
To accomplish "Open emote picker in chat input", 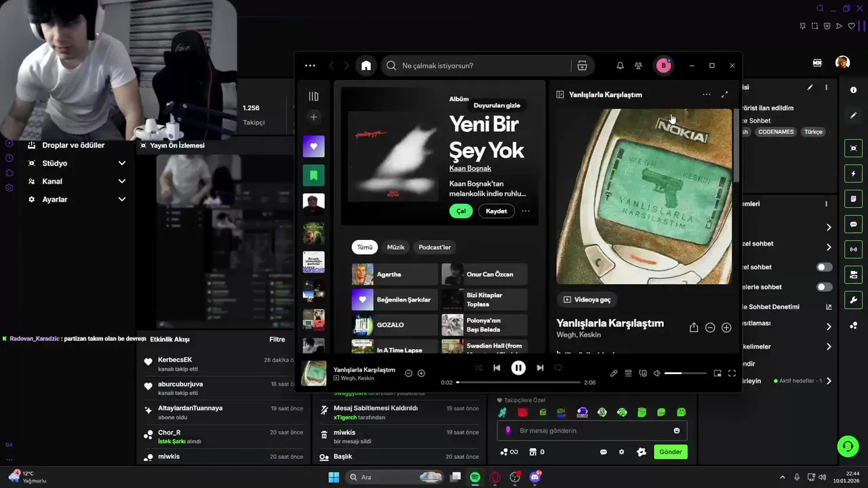I will pyautogui.click(x=677, y=430).
